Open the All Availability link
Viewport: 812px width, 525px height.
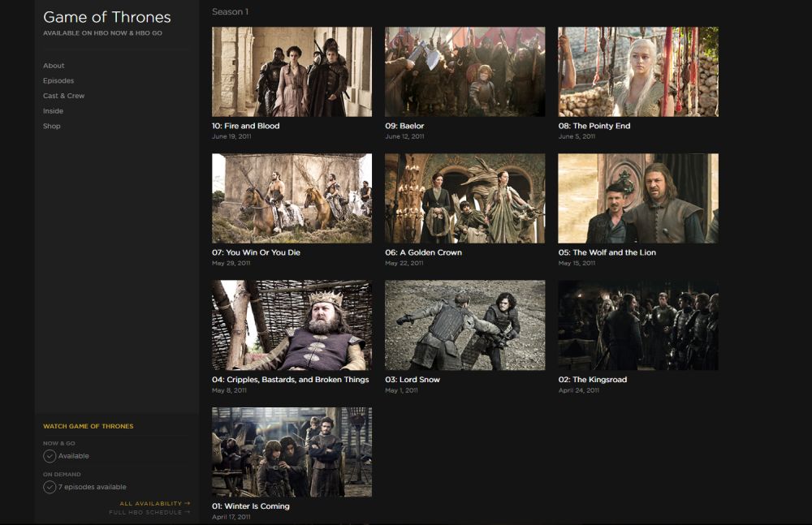tap(155, 503)
